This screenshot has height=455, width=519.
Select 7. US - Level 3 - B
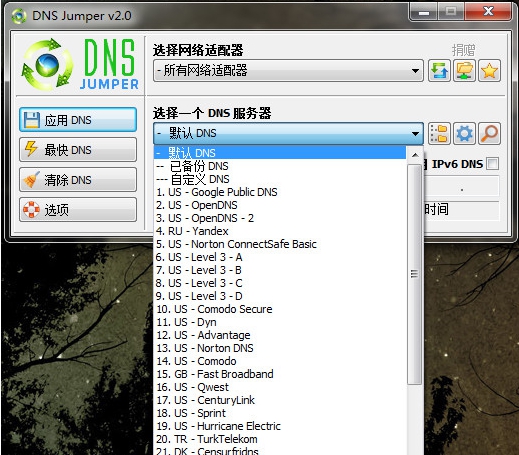click(280, 270)
